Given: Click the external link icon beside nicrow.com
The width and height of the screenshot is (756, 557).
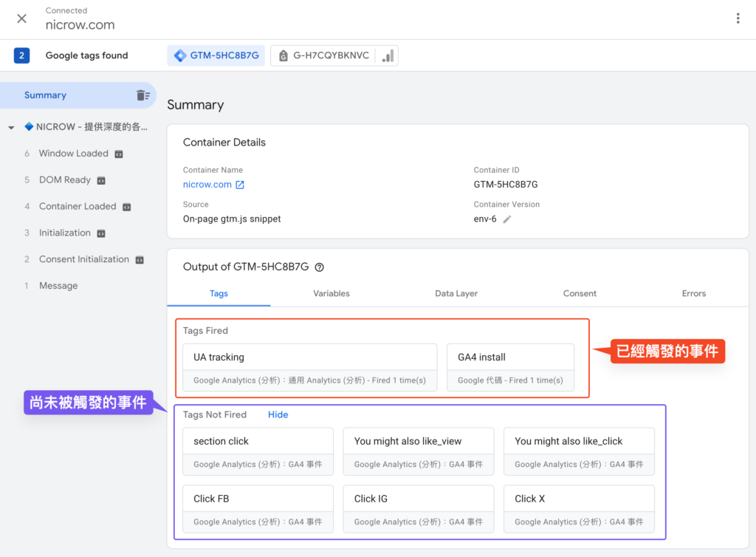Looking at the screenshot, I should [240, 185].
